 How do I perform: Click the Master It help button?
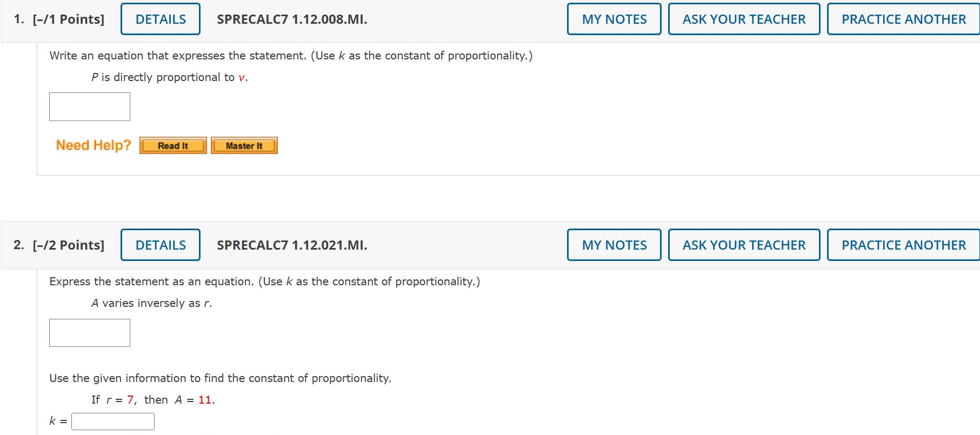pos(244,145)
